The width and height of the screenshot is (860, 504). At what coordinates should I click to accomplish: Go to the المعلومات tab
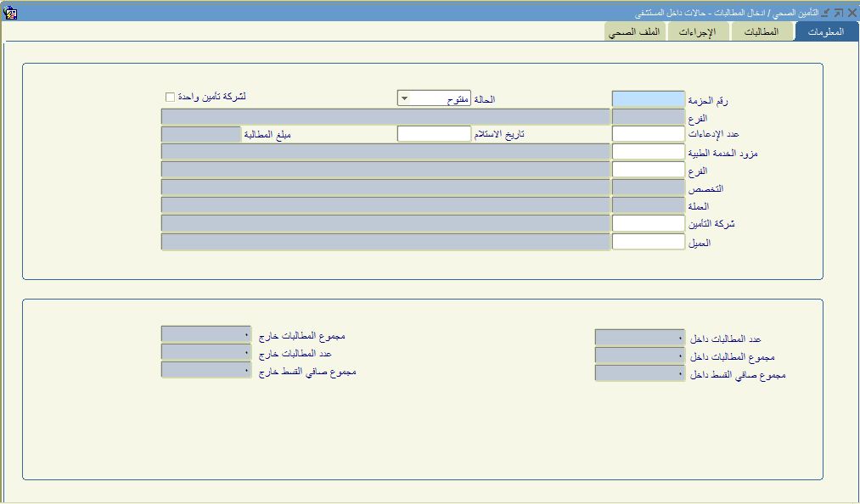point(826,32)
